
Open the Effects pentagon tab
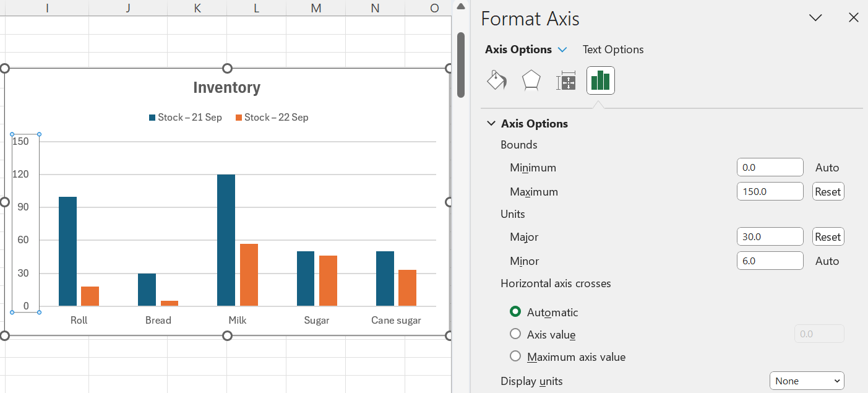[531, 80]
